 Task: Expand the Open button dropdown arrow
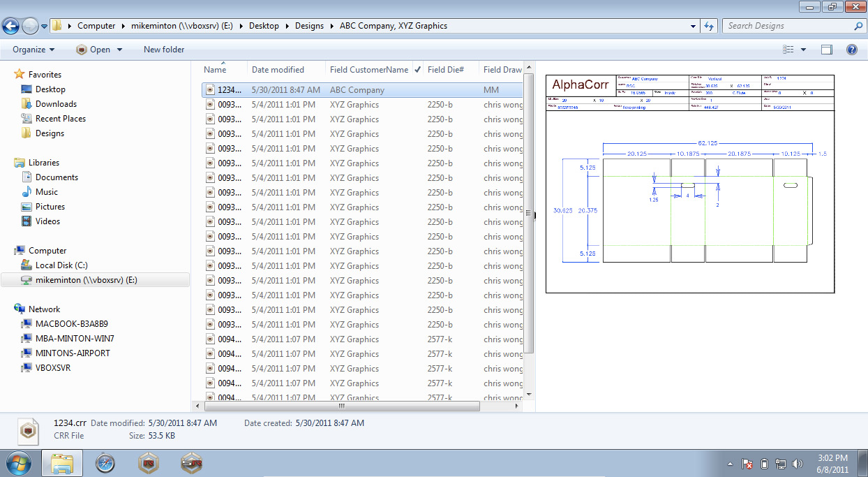pos(119,50)
